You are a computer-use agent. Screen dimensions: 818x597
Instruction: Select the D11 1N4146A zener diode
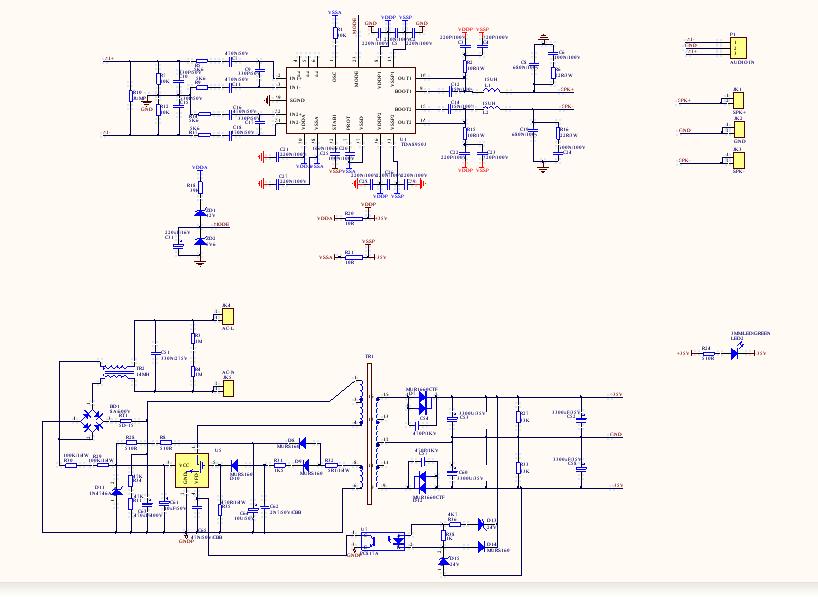click(117, 491)
